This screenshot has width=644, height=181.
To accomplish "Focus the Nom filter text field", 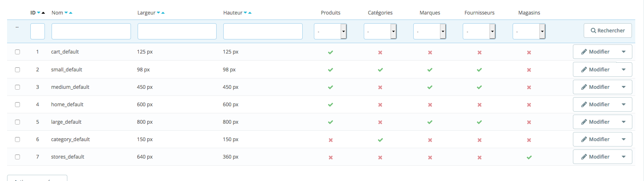I will point(91,31).
